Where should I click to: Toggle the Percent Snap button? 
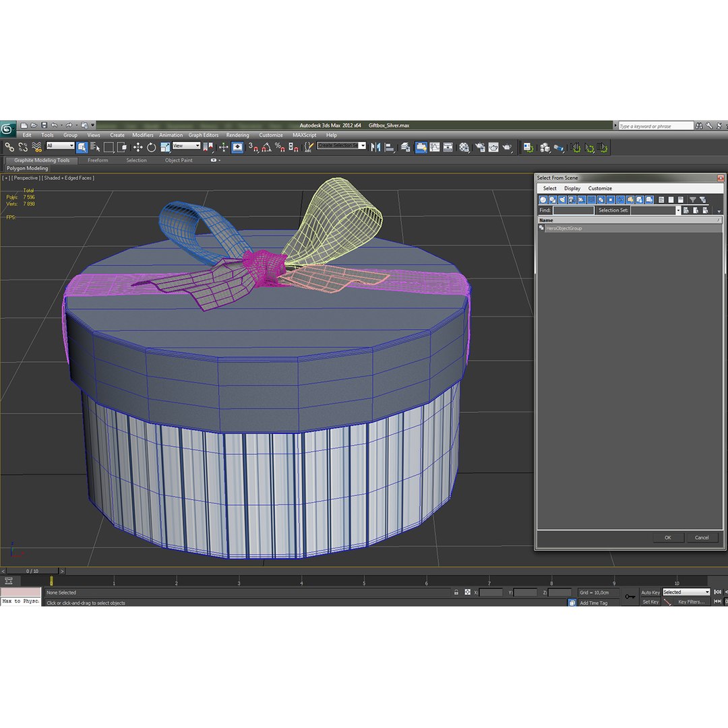coord(280,147)
